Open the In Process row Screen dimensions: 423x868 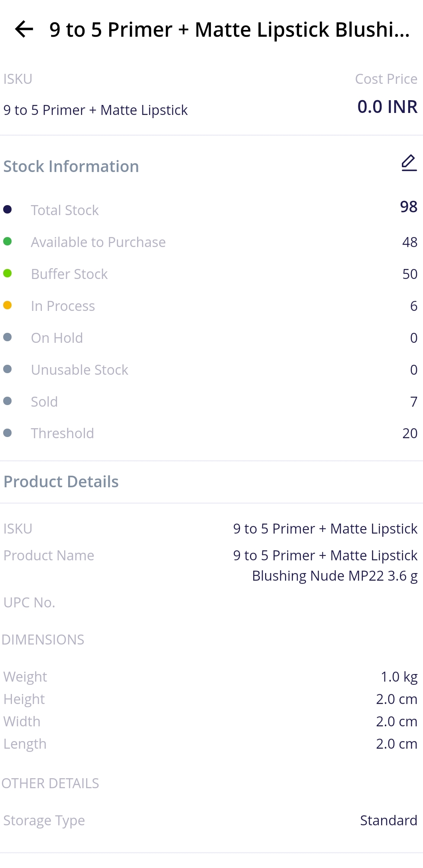(211, 306)
